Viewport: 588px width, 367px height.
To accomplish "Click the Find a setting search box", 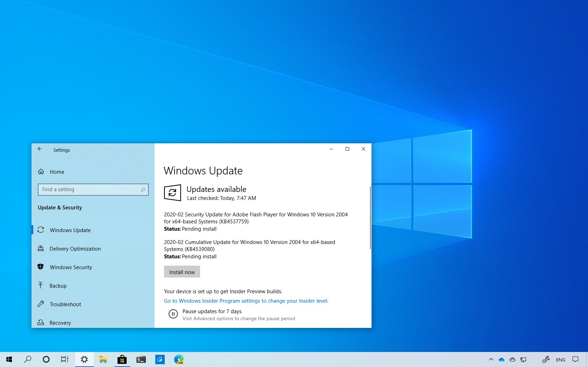I will (x=93, y=189).
